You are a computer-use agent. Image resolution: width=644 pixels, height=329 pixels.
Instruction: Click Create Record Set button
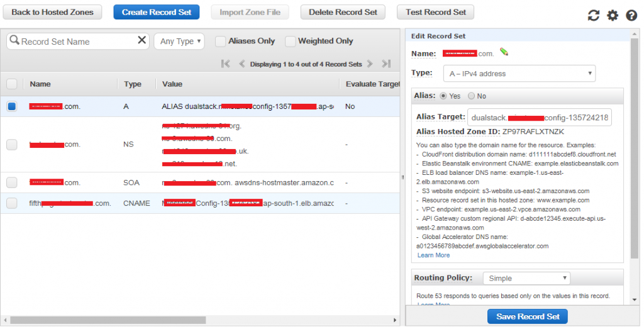click(157, 13)
